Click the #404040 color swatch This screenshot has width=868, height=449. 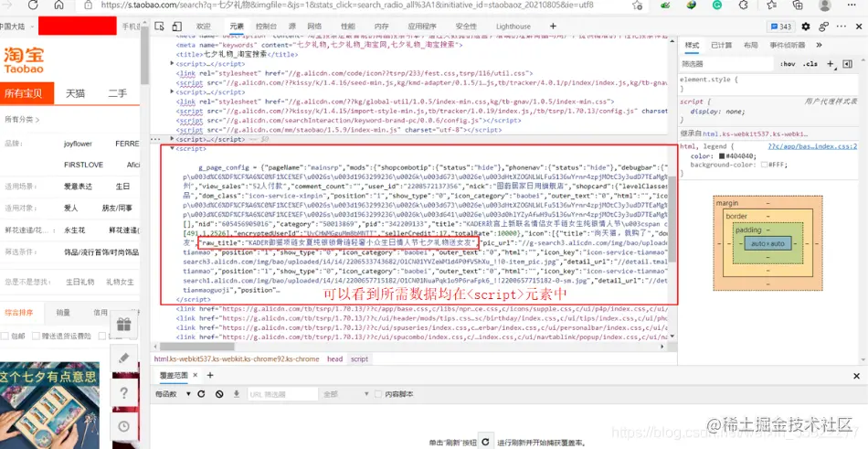tap(722, 156)
